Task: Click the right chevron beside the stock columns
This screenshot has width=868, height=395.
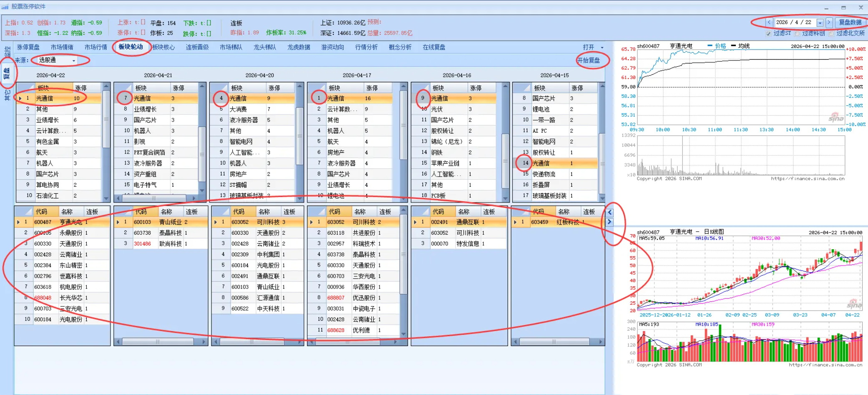Action: click(610, 222)
